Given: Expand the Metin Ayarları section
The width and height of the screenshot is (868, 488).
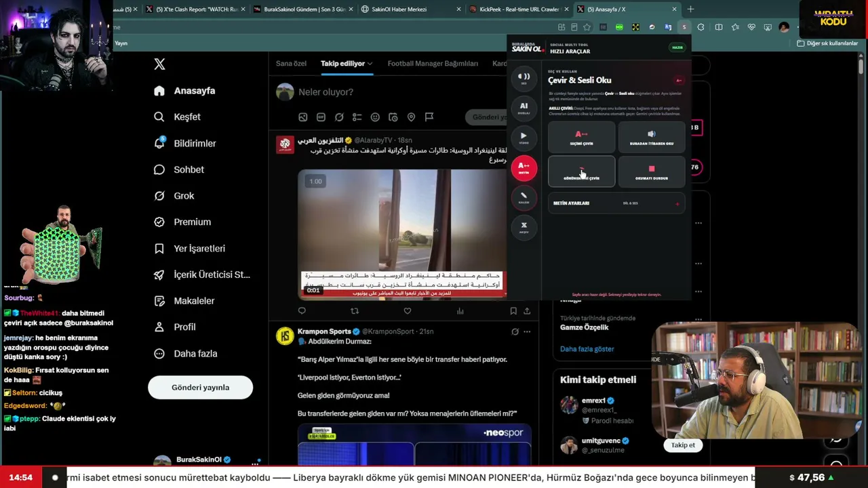Looking at the screenshot, I should click(616, 203).
